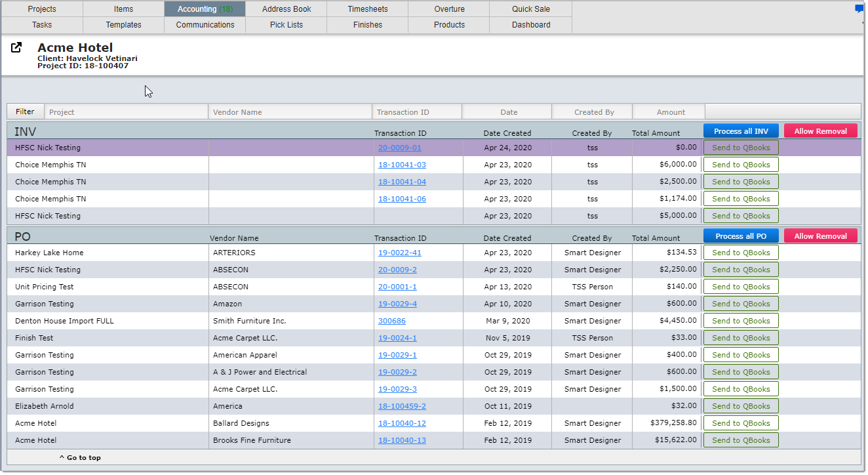Select the Accounting (18) tab
This screenshot has height=475, width=868.
tap(205, 9)
